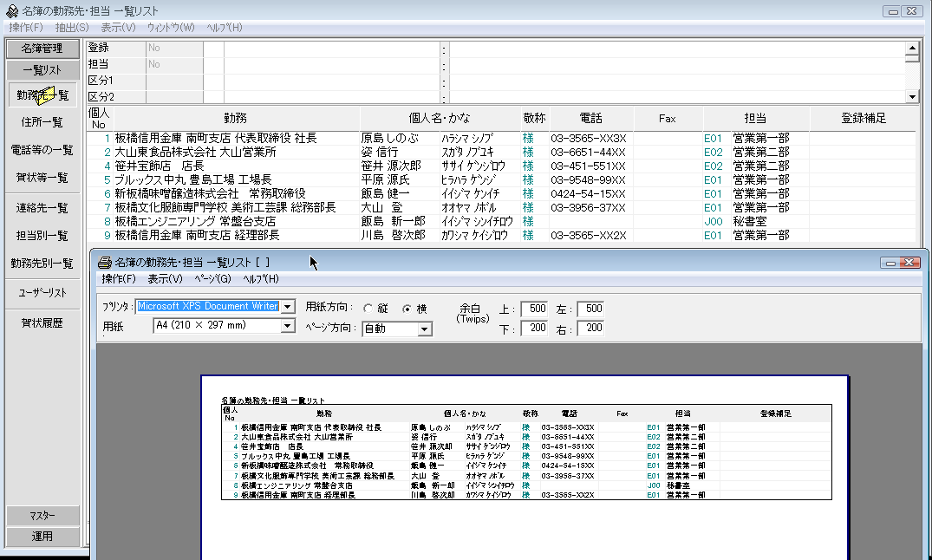Click the printer icon in preview title bar

pyautogui.click(x=104, y=262)
